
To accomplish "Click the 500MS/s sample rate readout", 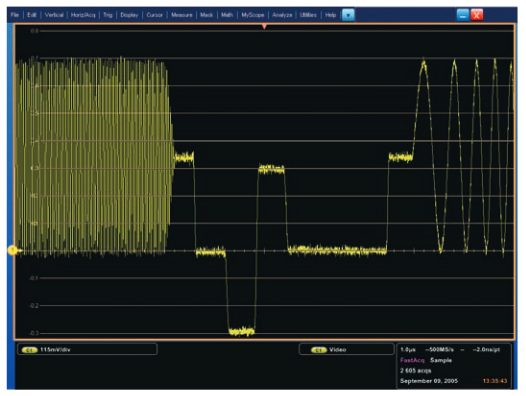I will 439,350.
